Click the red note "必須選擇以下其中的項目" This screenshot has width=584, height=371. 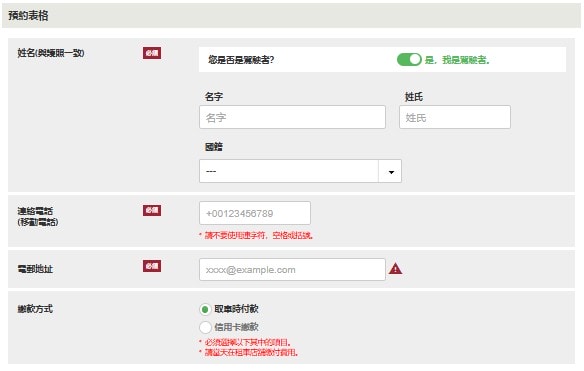coord(245,342)
